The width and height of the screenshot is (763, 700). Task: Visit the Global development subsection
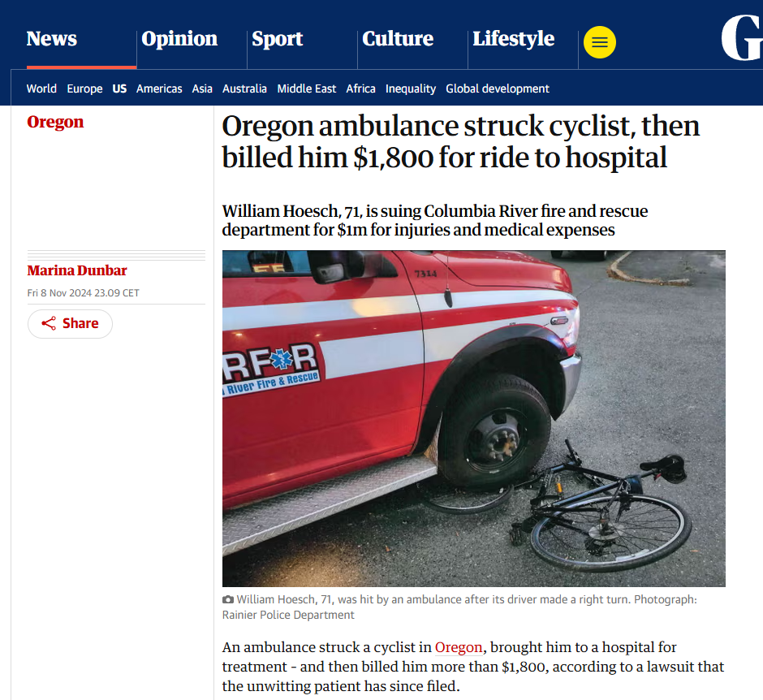[498, 89]
